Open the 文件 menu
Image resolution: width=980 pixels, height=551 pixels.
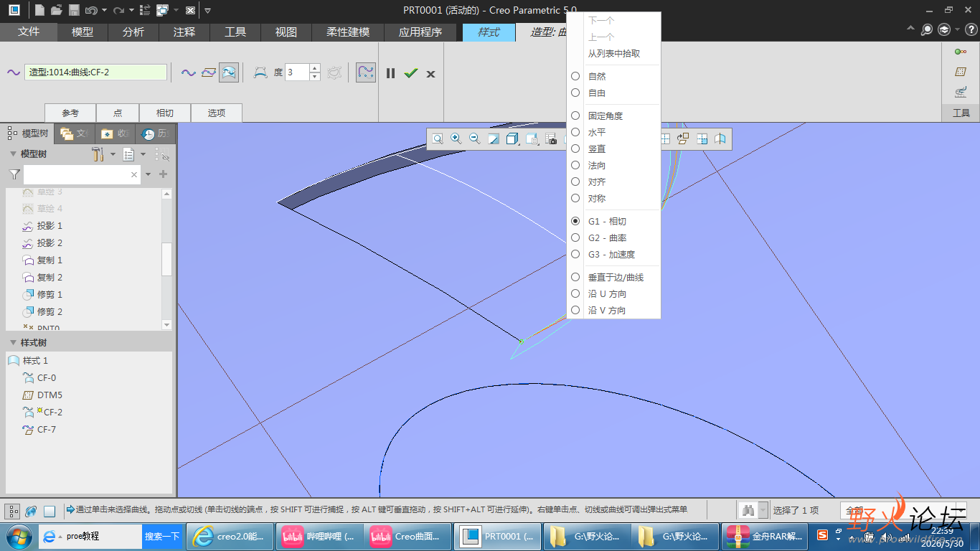[29, 32]
